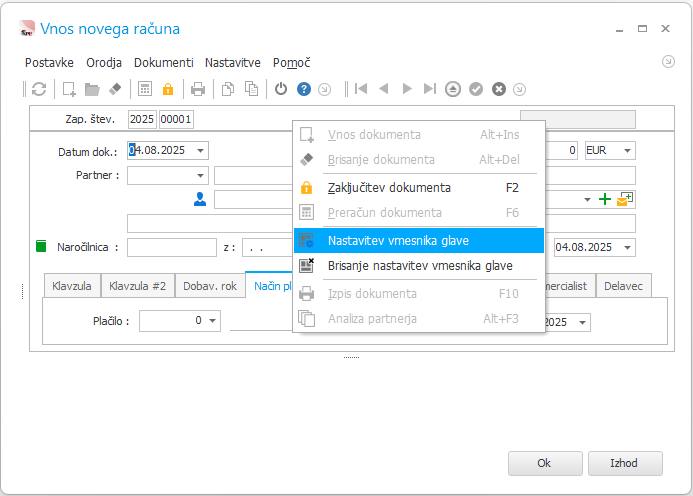The width and height of the screenshot is (693, 496).
Task: Choose Brisanje nastavitev vmesnika glave
Action: pos(420,266)
